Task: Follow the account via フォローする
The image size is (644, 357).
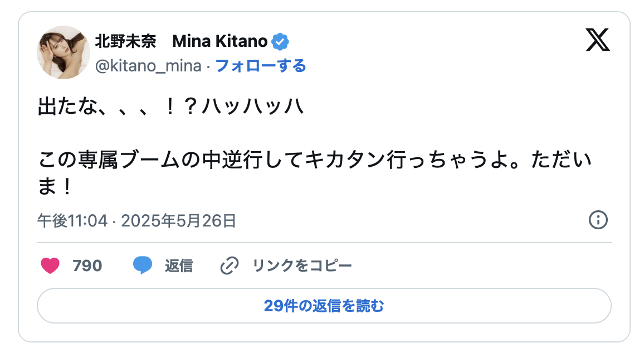Action: (260, 66)
